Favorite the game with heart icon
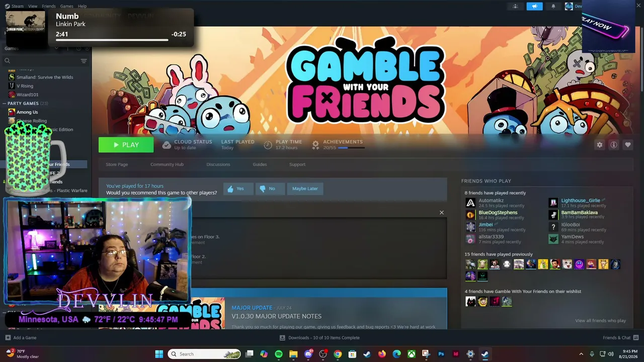 (x=627, y=145)
